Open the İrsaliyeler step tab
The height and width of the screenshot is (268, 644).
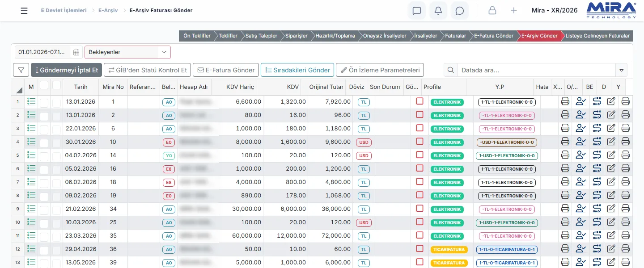click(x=425, y=36)
